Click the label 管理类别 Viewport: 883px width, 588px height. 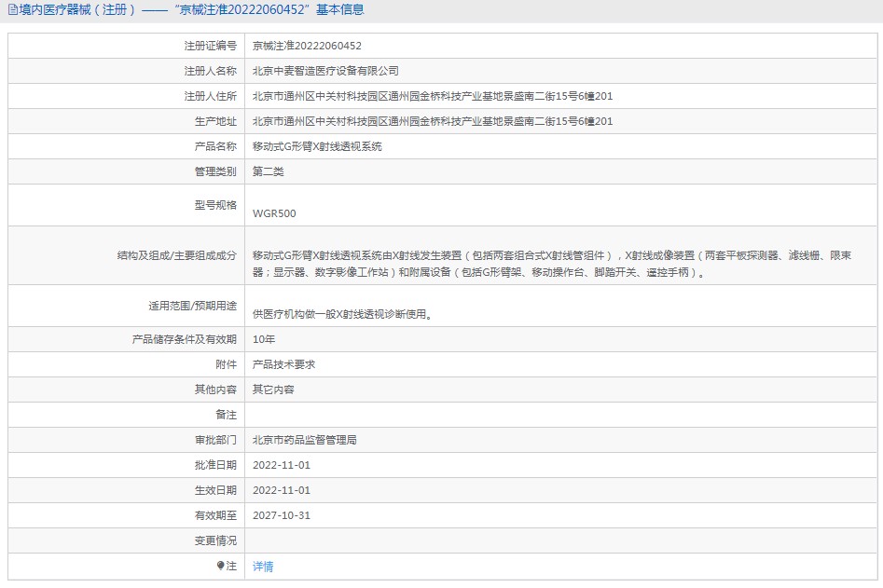(215, 171)
